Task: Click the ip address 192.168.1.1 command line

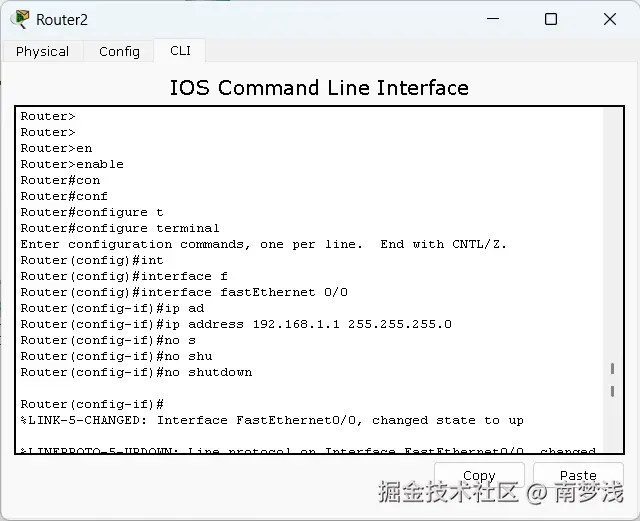Action: (236, 324)
